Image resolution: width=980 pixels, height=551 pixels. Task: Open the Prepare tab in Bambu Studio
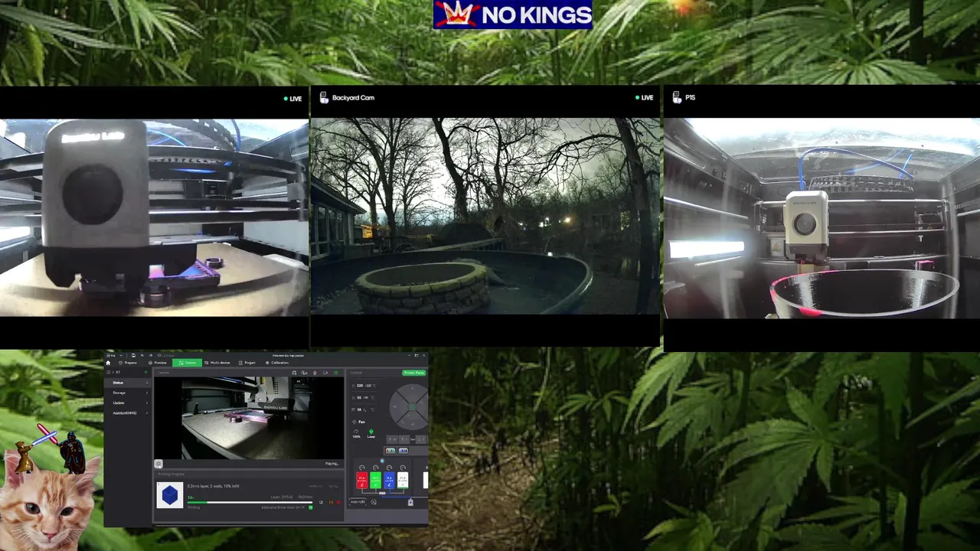point(128,363)
